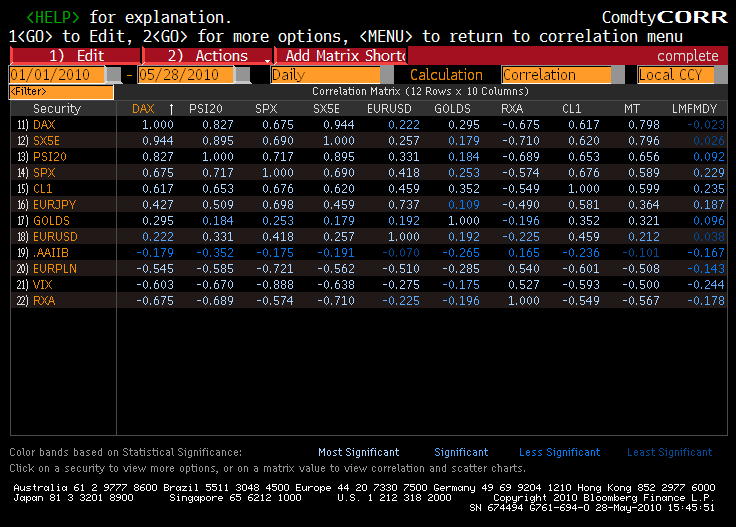
Task: Select the SPX column header
Action: 266,109
